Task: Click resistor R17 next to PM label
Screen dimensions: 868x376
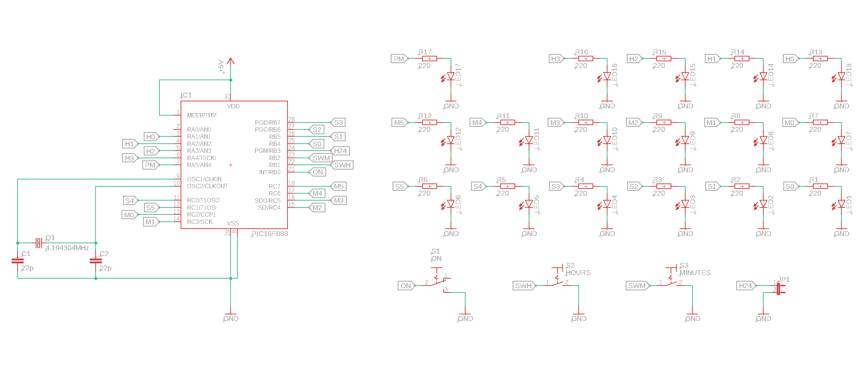Action: 429,59
